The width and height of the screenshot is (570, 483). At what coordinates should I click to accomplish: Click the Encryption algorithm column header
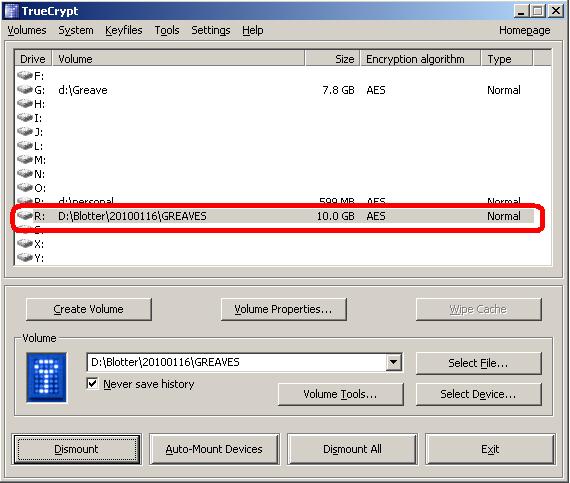(421, 59)
